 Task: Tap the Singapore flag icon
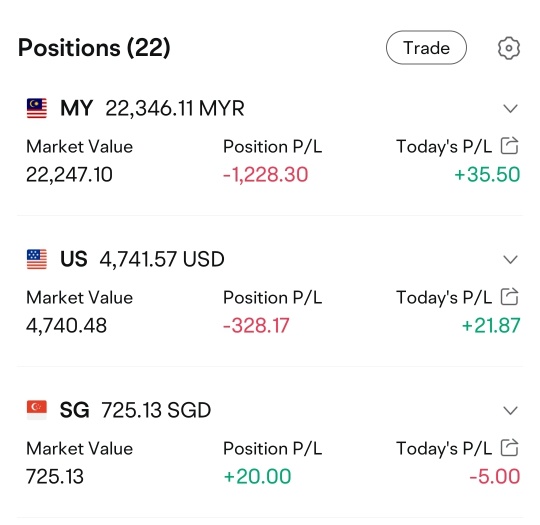[37, 410]
